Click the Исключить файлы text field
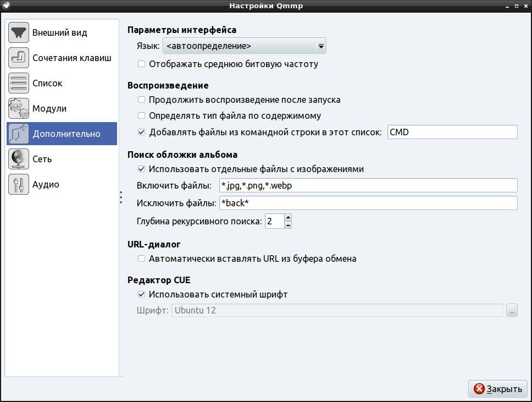The width and height of the screenshot is (532, 402). tap(368, 203)
